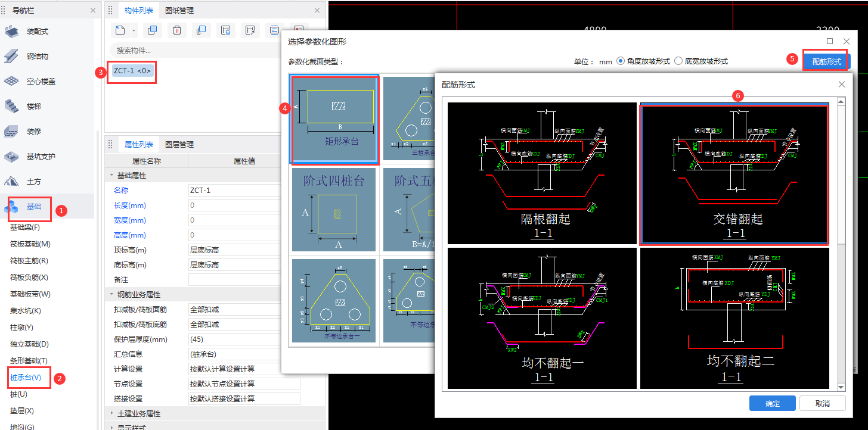The width and height of the screenshot is (868, 430).
Task: Select the 土方 navigation icon
Action: 12,182
